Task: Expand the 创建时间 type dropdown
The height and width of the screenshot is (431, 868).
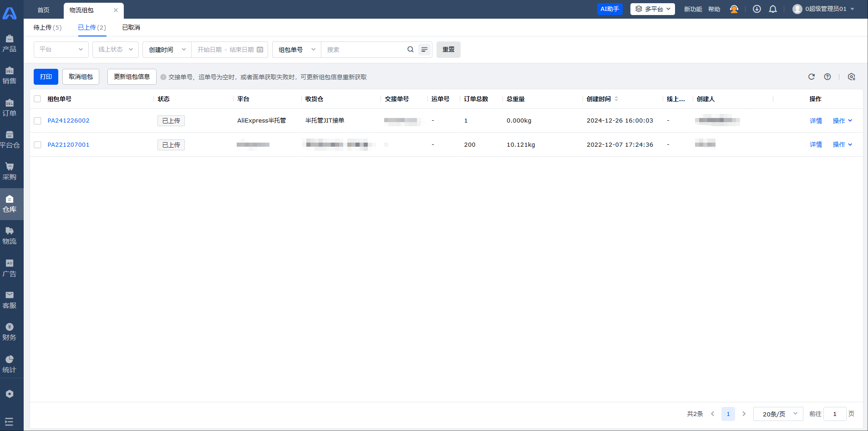Action: (167, 49)
